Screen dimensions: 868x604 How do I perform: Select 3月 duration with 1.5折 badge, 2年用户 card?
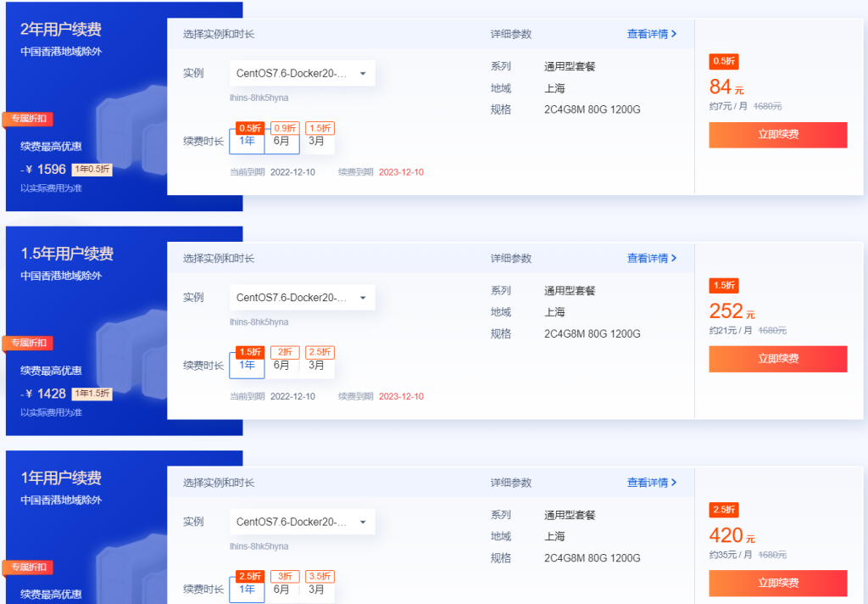click(317, 141)
